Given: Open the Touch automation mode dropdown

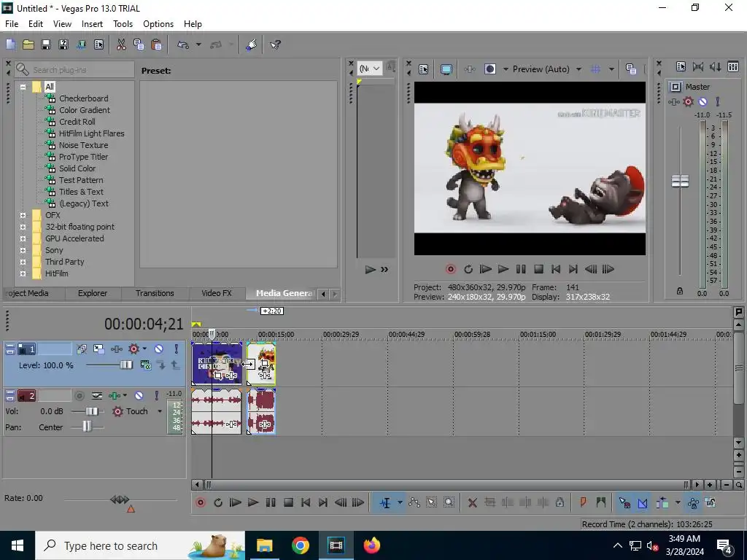Looking at the screenshot, I should (x=160, y=411).
